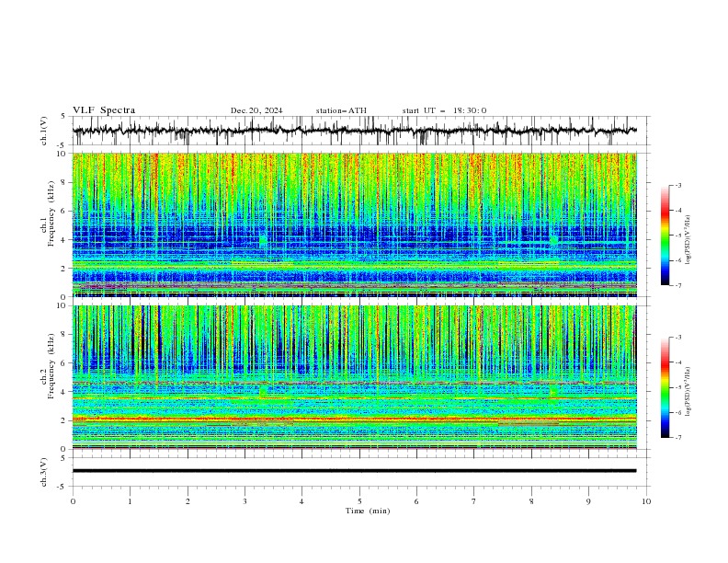The height and width of the screenshot is (563, 728).
Task: Click time axis tick label "3"
Action: pos(245,501)
